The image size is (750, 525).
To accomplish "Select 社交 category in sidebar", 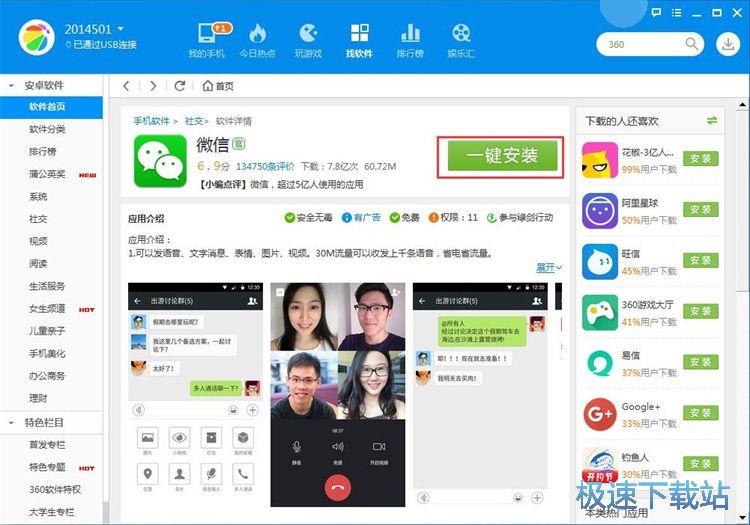I will pos(38,218).
